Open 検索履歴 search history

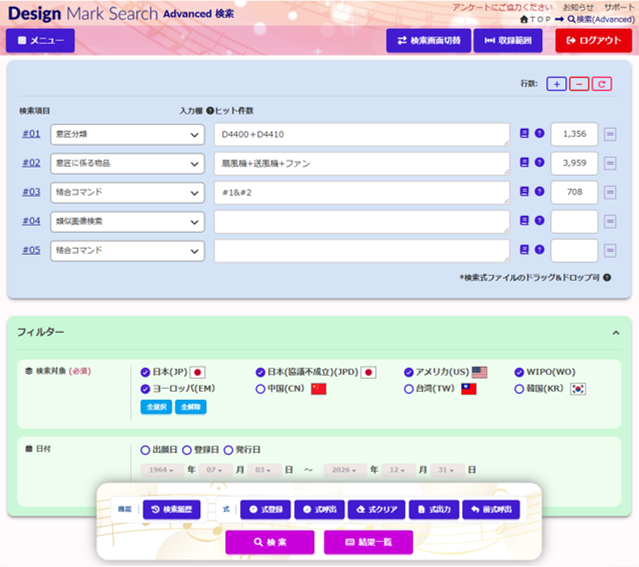[x=172, y=510]
